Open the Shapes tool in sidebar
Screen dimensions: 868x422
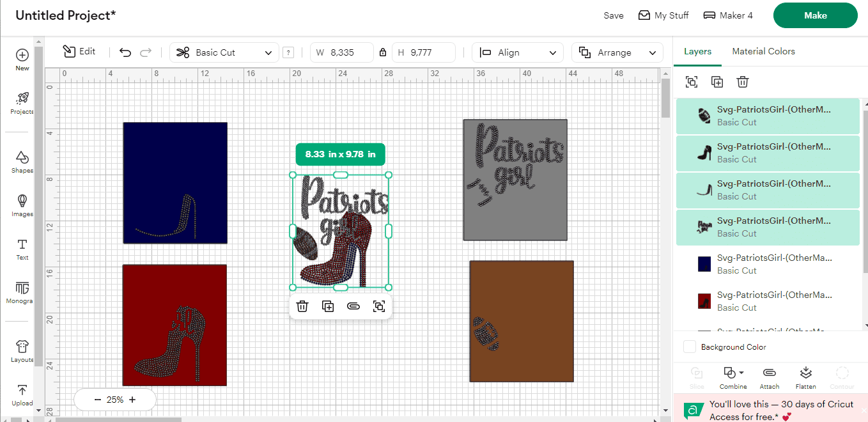click(22, 162)
